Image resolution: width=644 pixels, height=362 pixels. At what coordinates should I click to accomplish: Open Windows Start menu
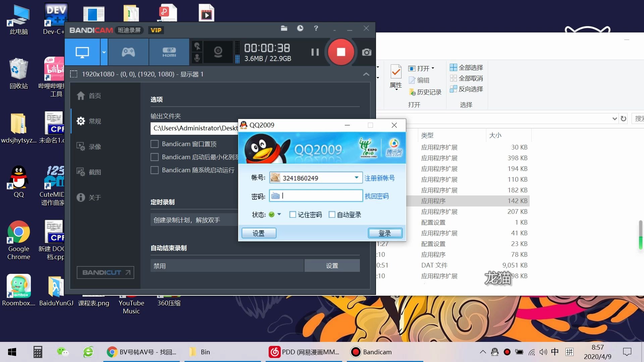(x=12, y=352)
